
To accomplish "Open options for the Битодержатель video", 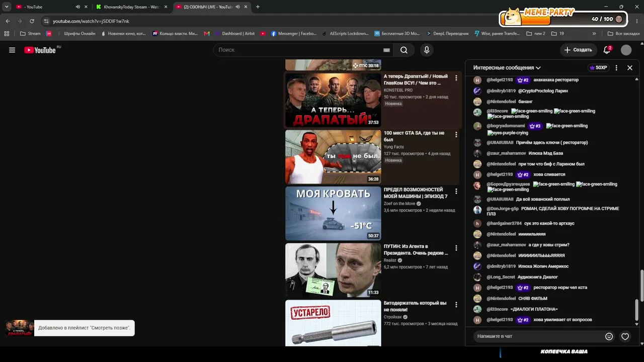I will [456, 305].
